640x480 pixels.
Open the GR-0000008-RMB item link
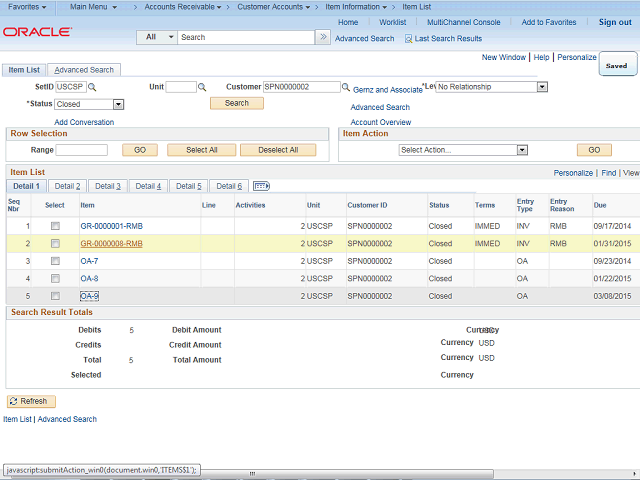tap(111, 244)
